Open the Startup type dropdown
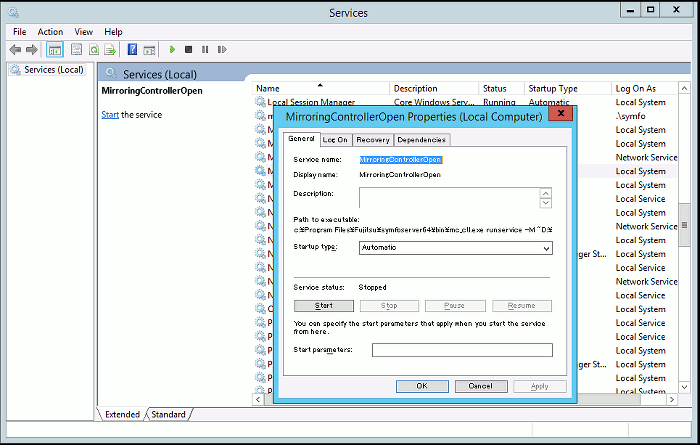The height and width of the screenshot is (445, 700). click(456, 248)
